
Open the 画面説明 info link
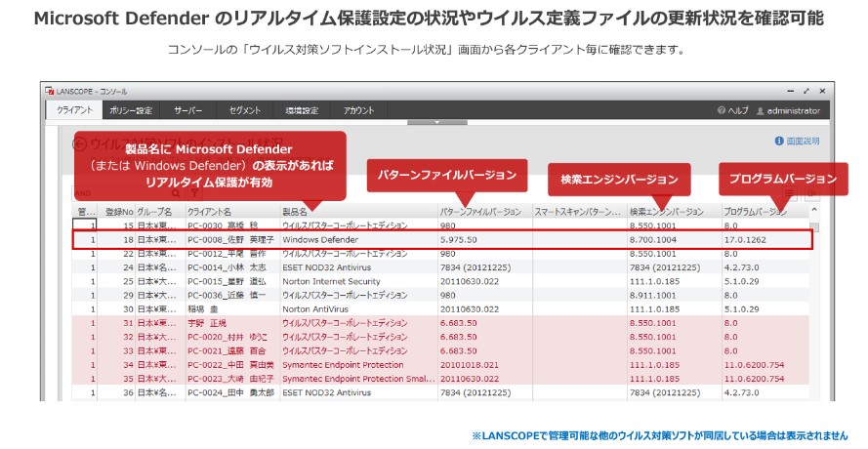pyautogui.click(x=798, y=142)
